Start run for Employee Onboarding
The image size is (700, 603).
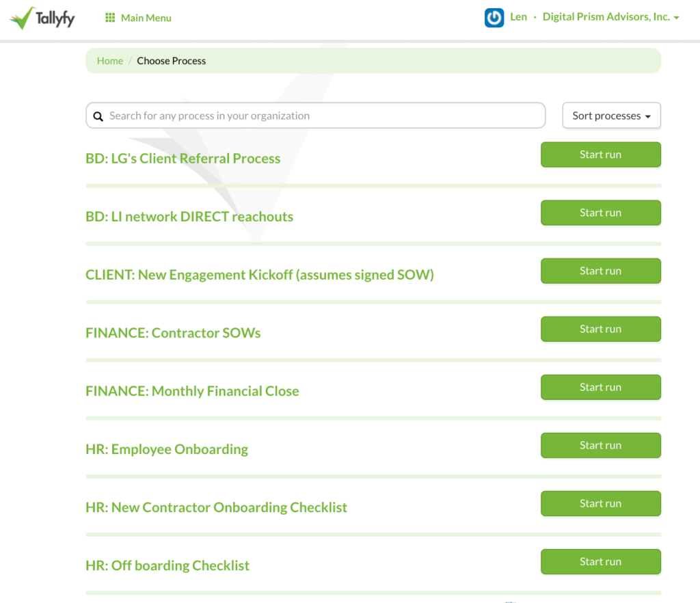600,445
